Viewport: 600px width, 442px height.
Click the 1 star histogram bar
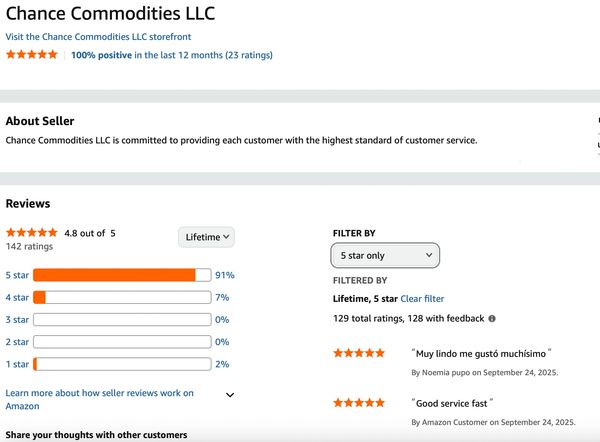tap(122, 364)
